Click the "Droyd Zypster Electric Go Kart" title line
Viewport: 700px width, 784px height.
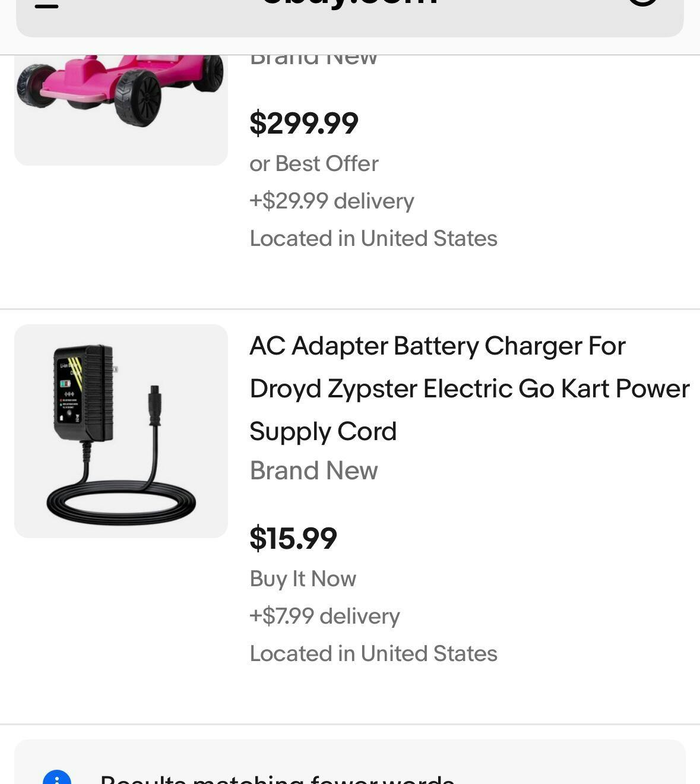pyautogui.click(x=469, y=389)
